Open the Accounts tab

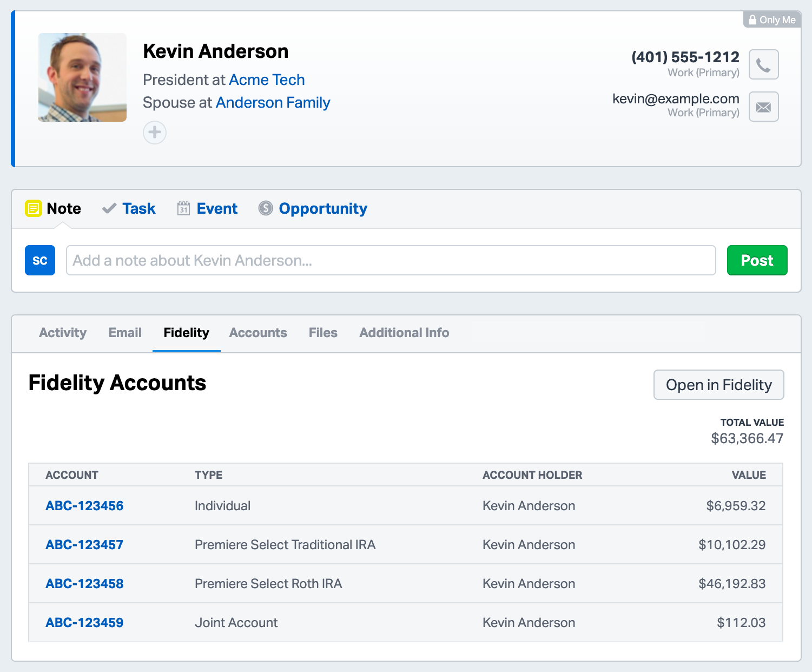pos(258,333)
